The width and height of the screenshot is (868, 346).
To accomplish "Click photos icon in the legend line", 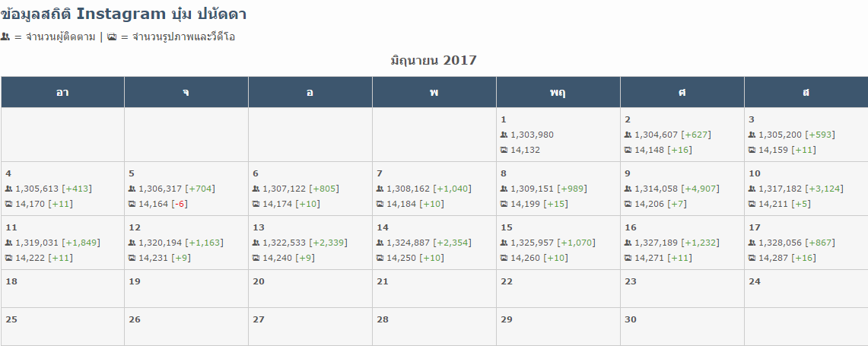I will pos(112,37).
